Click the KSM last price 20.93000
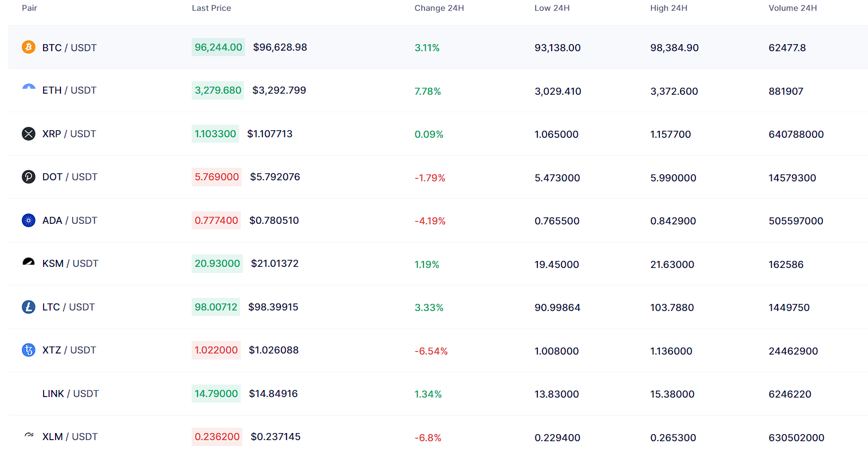This screenshot has height=451, width=868. [217, 264]
